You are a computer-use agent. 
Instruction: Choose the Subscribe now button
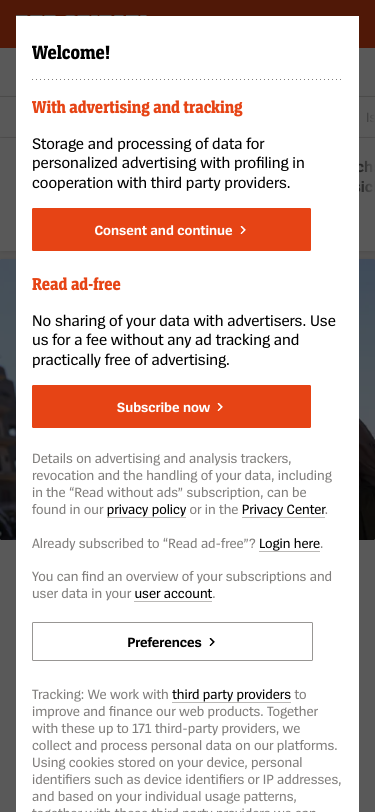171,407
